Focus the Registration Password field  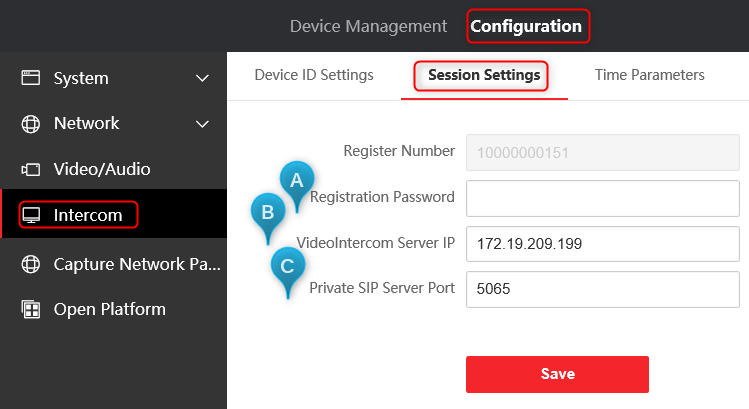click(x=603, y=198)
